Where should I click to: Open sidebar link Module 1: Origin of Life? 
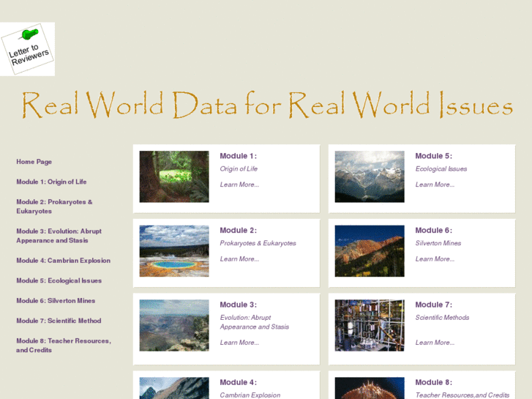(x=51, y=182)
